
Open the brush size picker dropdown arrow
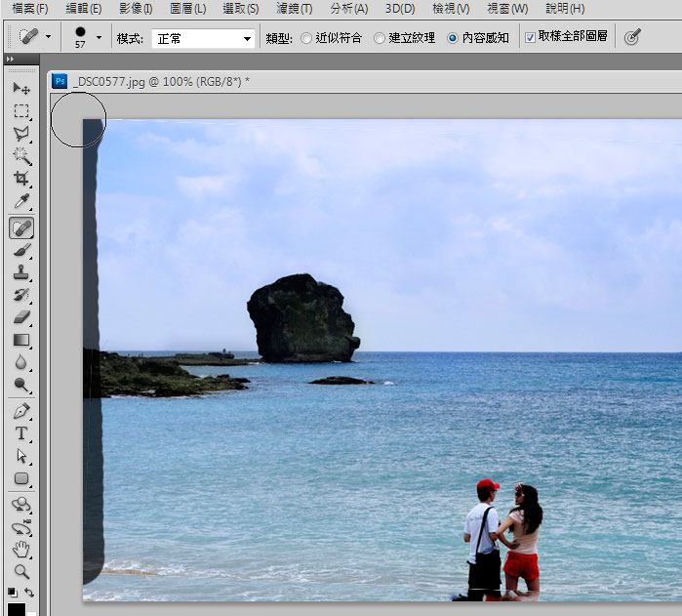pos(100,37)
